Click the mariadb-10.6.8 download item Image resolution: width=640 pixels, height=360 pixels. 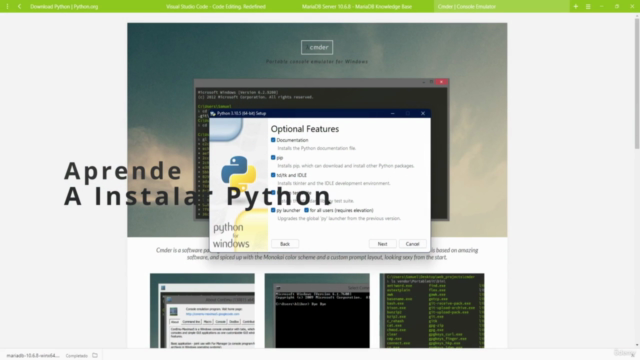coord(33,356)
